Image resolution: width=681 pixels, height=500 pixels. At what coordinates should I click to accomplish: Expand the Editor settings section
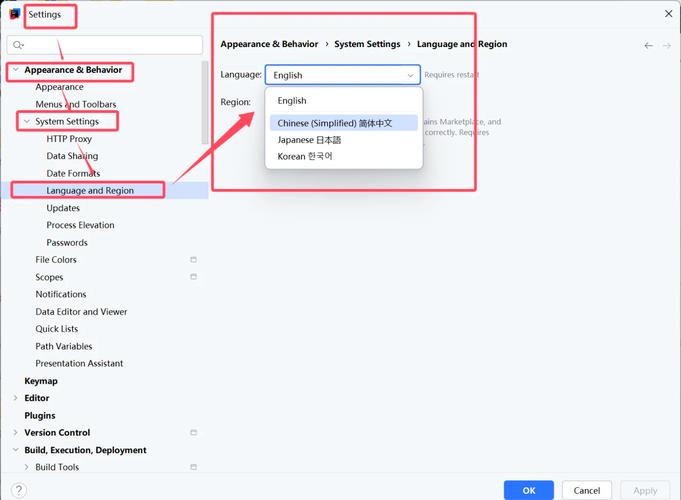(15, 398)
